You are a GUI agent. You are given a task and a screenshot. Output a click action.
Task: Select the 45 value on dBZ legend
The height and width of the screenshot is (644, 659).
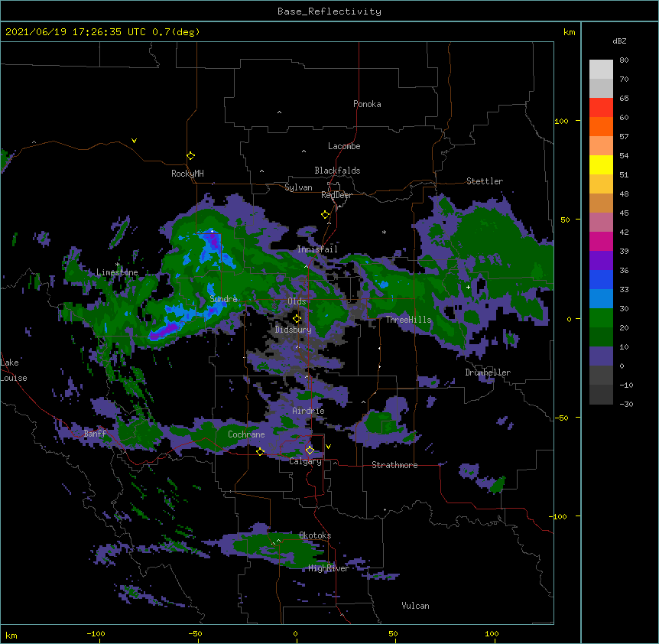pyautogui.click(x=624, y=213)
